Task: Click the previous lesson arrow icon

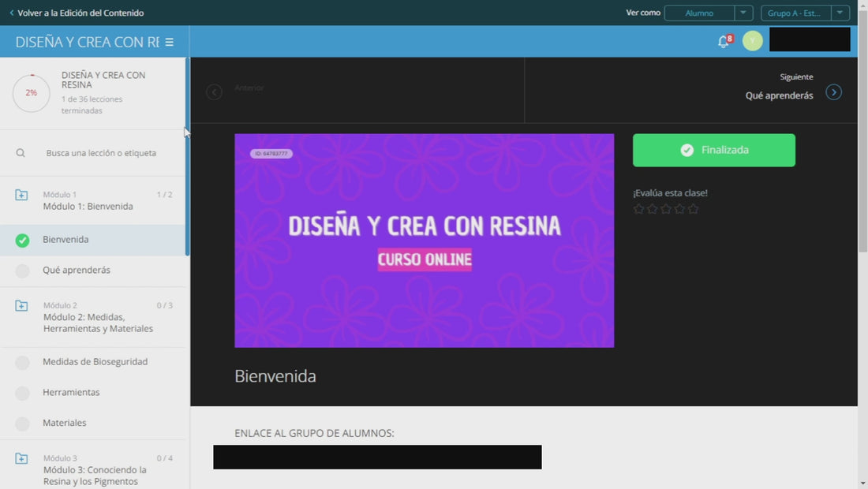Action: [x=214, y=91]
